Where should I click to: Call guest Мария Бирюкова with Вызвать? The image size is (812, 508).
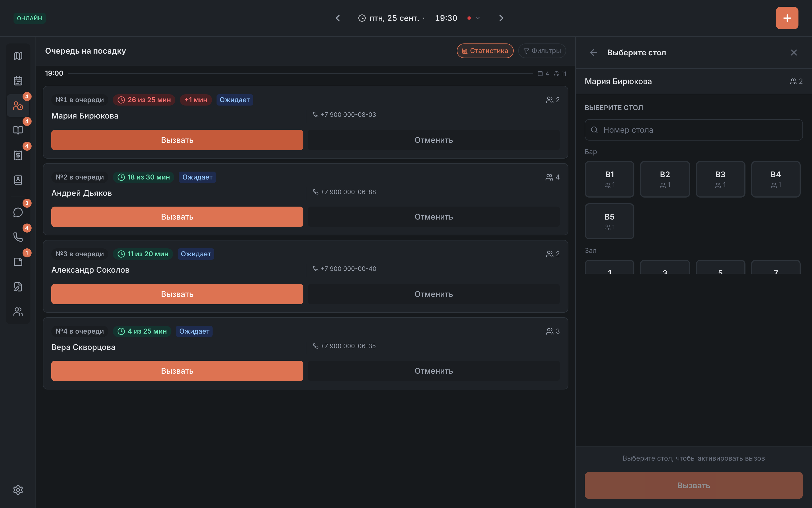177,140
